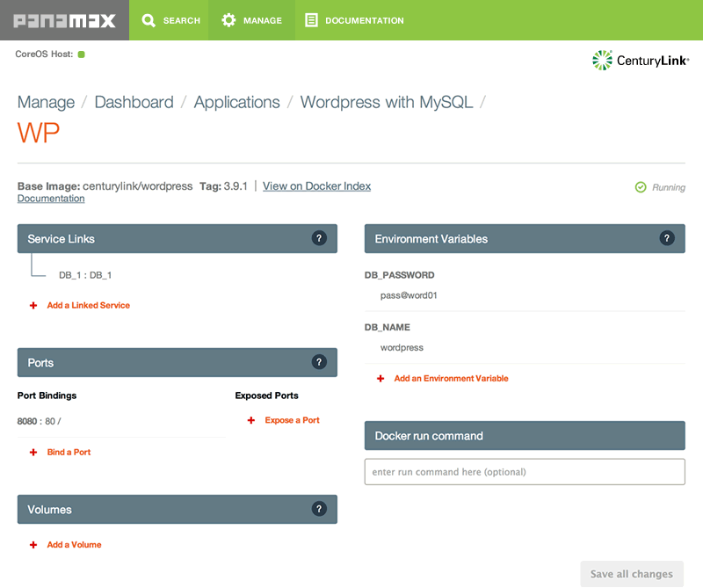Click the Exposed Ports heading
The height and width of the screenshot is (588, 703).
point(267,396)
